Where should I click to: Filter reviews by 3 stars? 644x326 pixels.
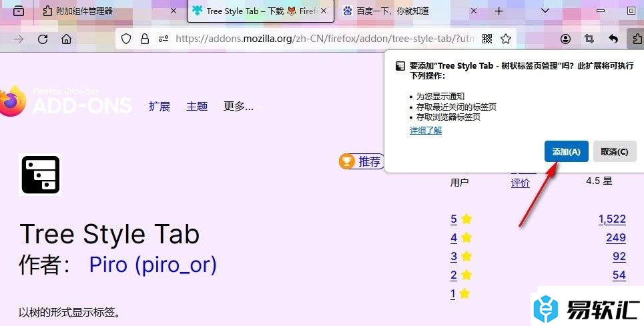click(x=461, y=257)
